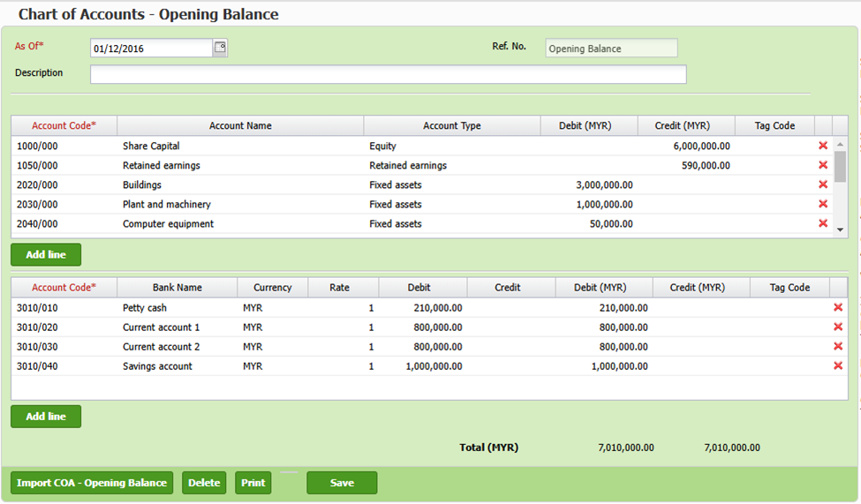Open the As Of date calendar picker
The height and width of the screenshot is (504, 861).
coord(220,47)
